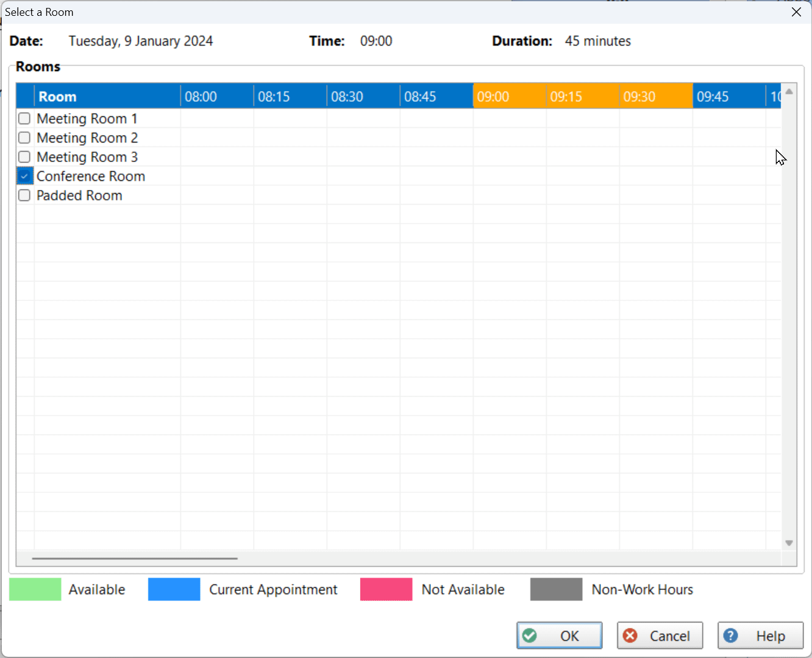This screenshot has width=812, height=658.
Task: Click the Not Available legend label
Action: click(x=463, y=589)
